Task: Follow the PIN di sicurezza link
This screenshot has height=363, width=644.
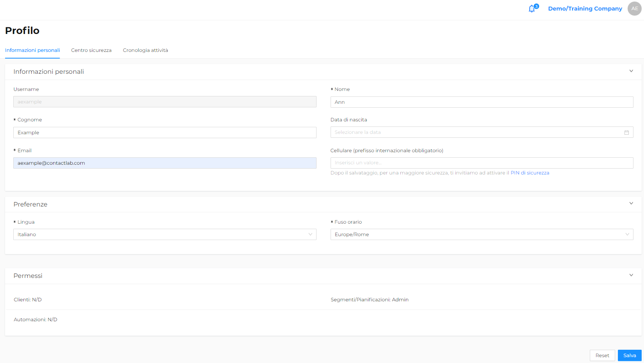Action: (x=530, y=173)
